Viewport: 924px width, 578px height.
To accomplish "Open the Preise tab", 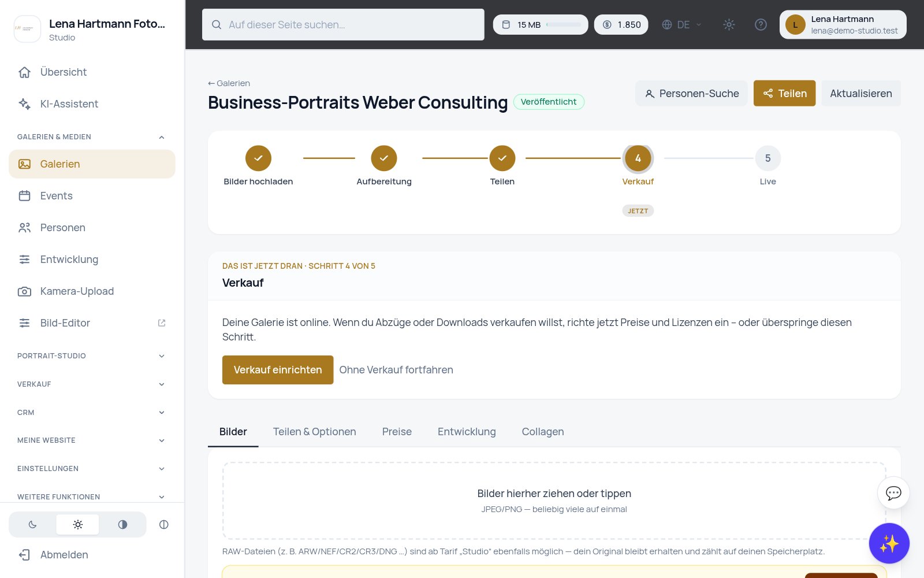I will click(x=397, y=432).
